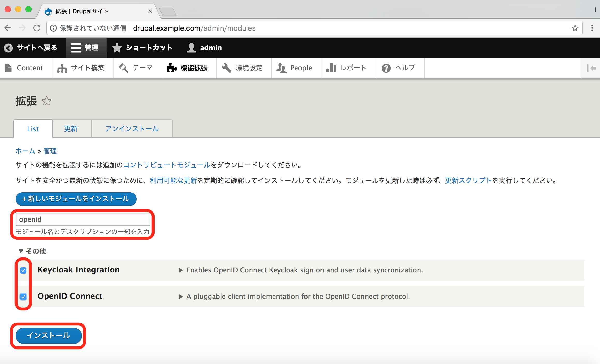The height and width of the screenshot is (364, 600).
Task: Bookmark page with address bar star
Action: pos(575,28)
